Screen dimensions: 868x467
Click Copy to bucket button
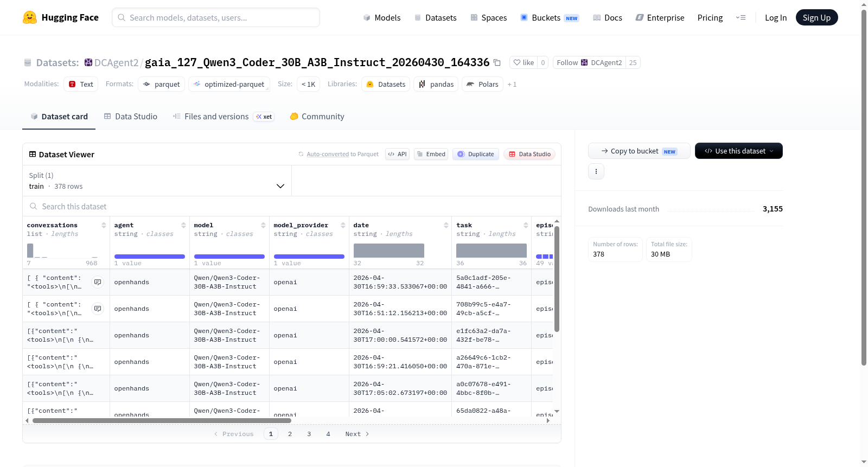point(639,151)
